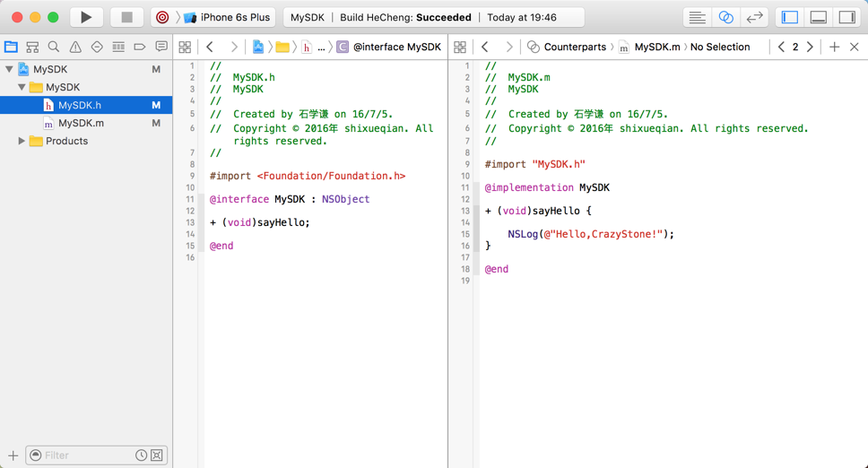Switch to the Assistant editor layout
The width and height of the screenshot is (868, 468).
pos(725,18)
